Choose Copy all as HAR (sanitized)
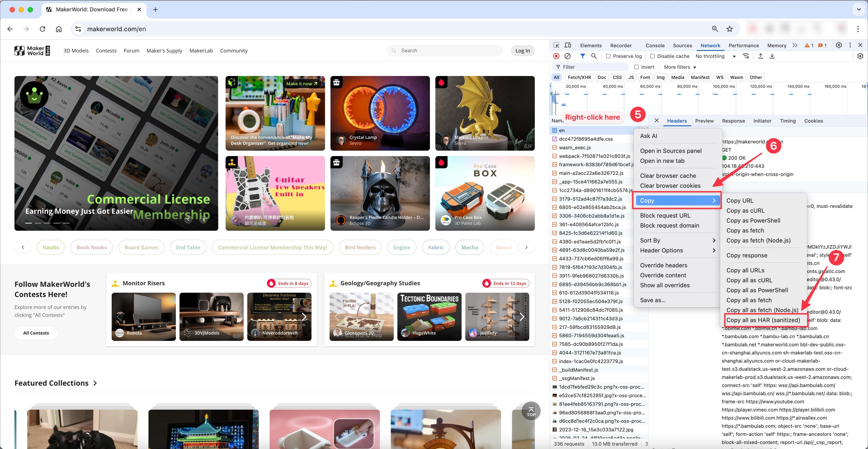 [763, 320]
